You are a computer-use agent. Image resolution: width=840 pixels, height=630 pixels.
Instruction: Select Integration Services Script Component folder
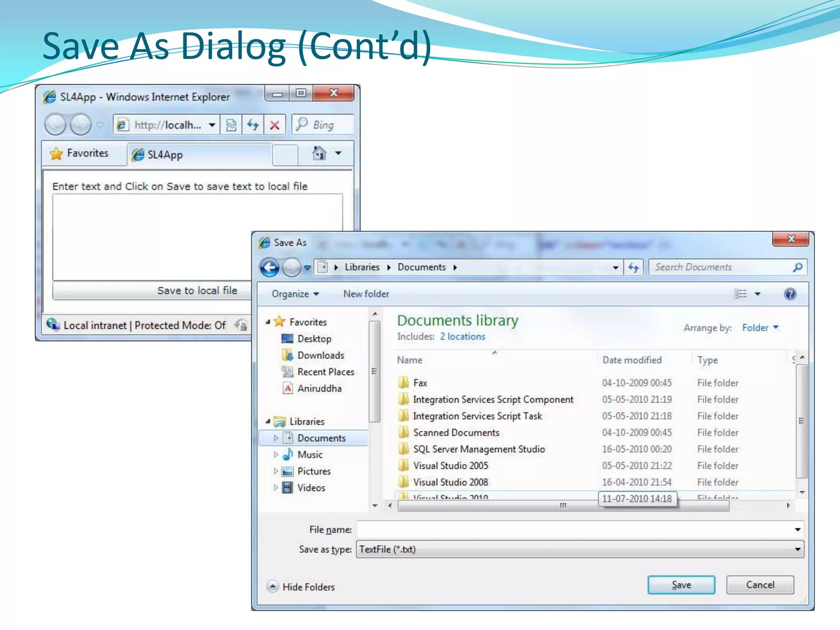pyautogui.click(x=493, y=399)
